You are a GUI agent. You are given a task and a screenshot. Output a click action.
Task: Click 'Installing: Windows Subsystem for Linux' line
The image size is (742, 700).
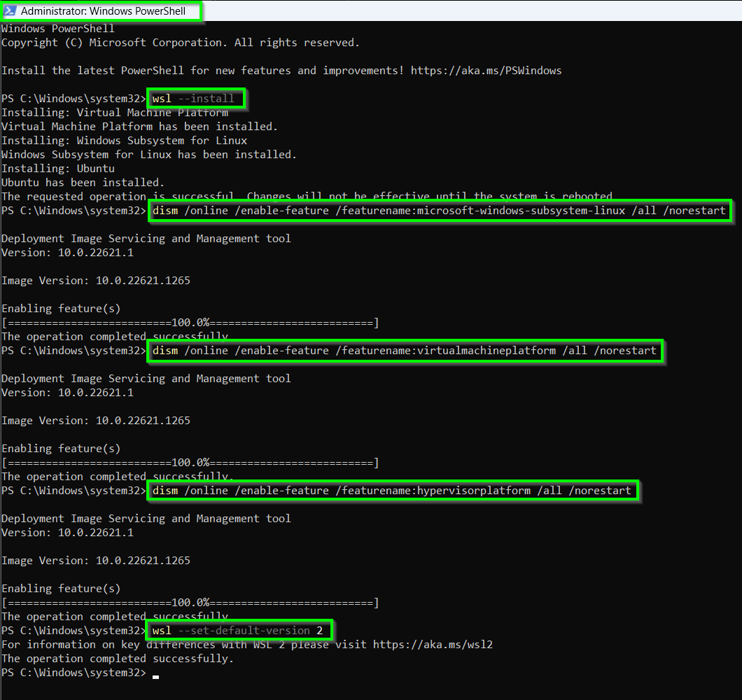pos(124,141)
